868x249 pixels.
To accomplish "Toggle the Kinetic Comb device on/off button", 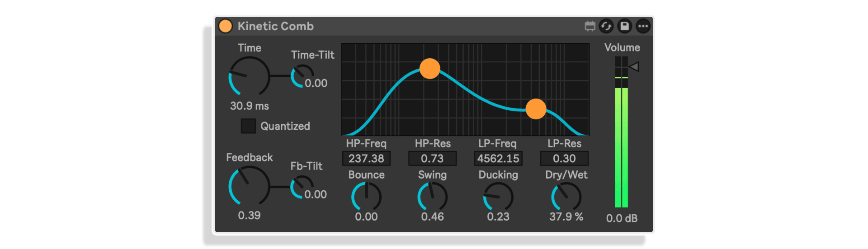I will 225,26.
